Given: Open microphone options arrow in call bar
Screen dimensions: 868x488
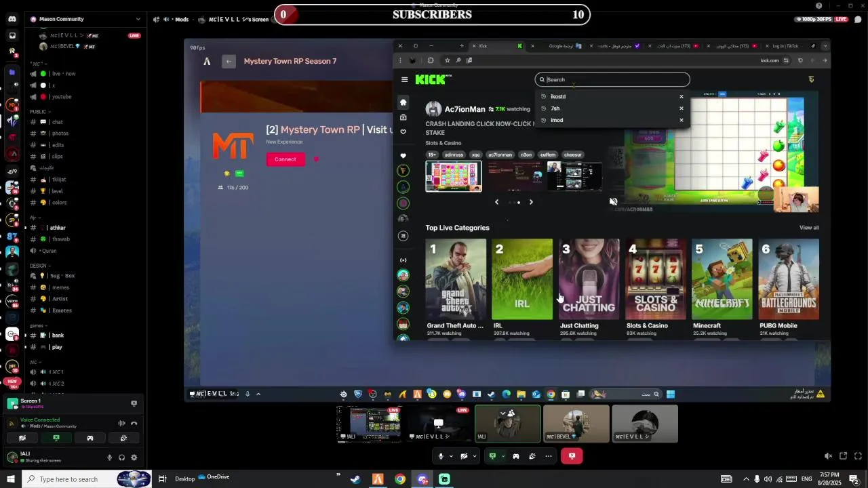Looking at the screenshot, I should click(451, 456).
